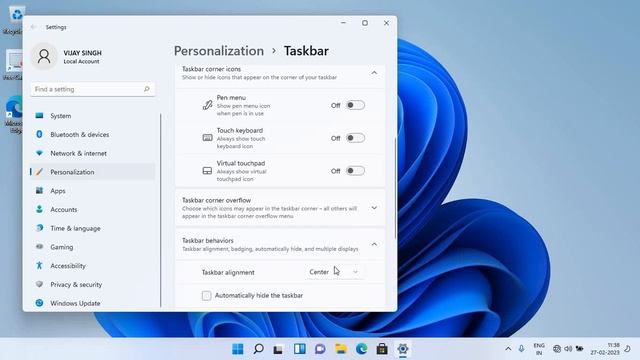
Task: Open Windows Update in the sidebar
Action: tap(92, 303)
